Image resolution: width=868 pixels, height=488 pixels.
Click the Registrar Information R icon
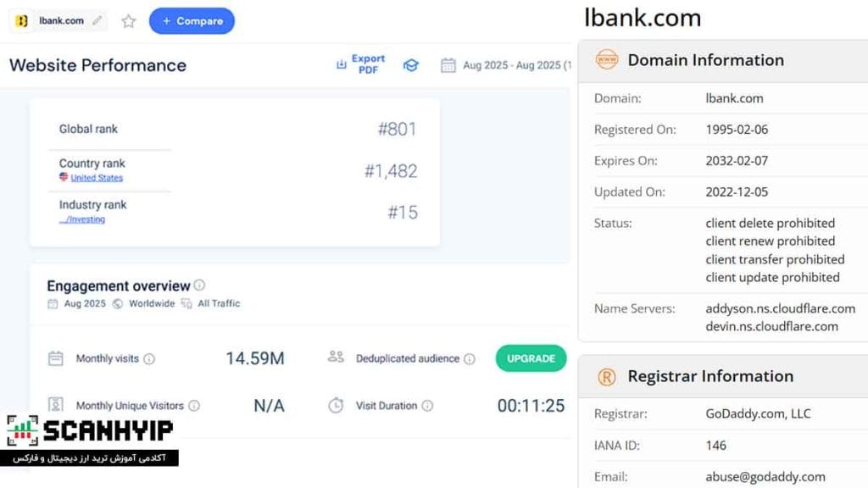point(607,377)
